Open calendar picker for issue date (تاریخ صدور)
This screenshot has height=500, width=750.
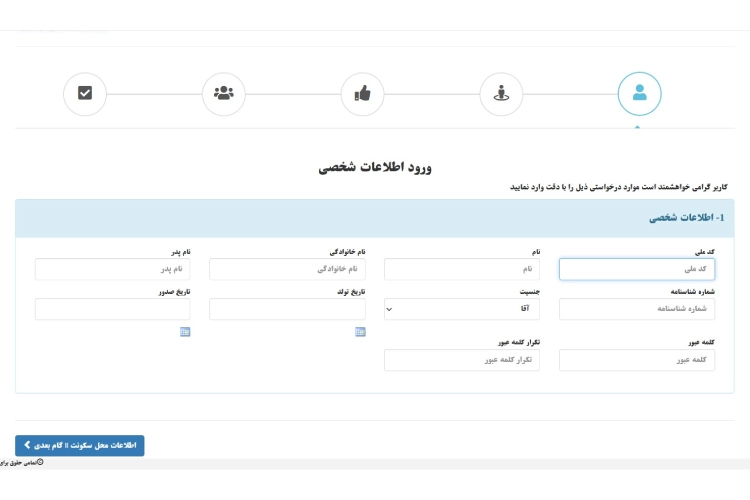[x=185, y=331]
